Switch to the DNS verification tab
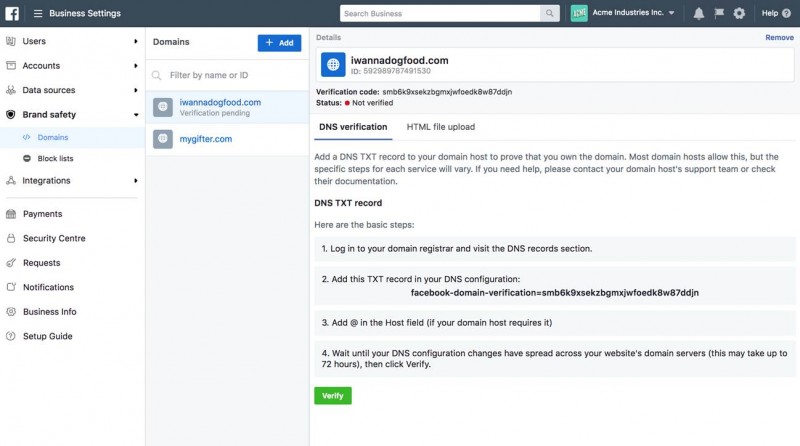Image resolution: width=800 pixels, height=446 pixels. pyautogui.click(x=353, y=127)
